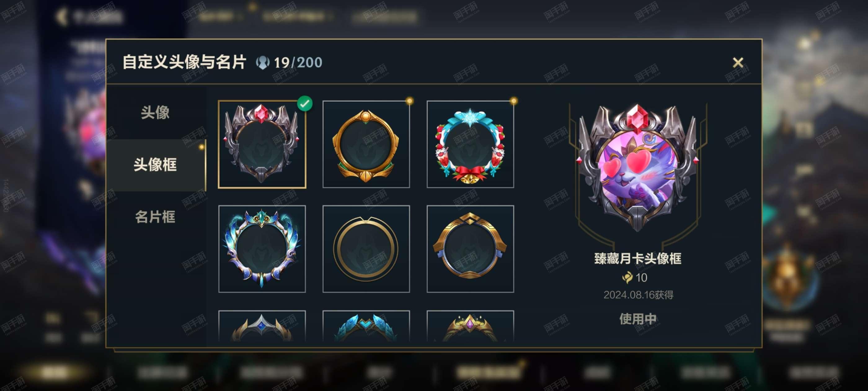Click the 臻藏月卡头像框 title
The width and height of the screenshot is (868, 391).
638,259
